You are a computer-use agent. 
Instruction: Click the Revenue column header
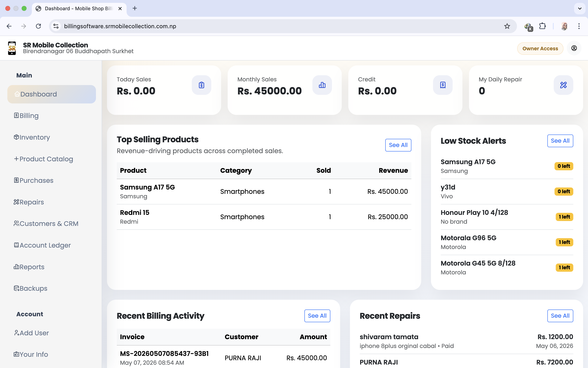pyautogui.click(x=393, y=170)
